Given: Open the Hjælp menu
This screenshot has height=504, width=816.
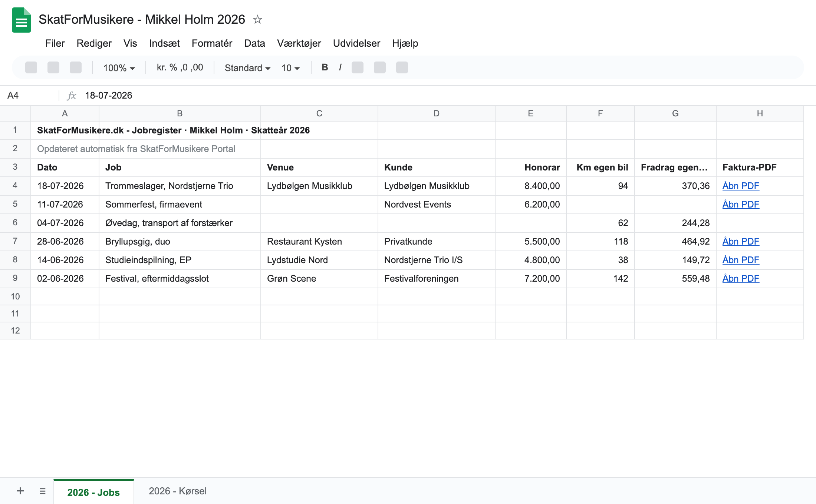Looking at the screenshot, I should (x=405, y=43).
